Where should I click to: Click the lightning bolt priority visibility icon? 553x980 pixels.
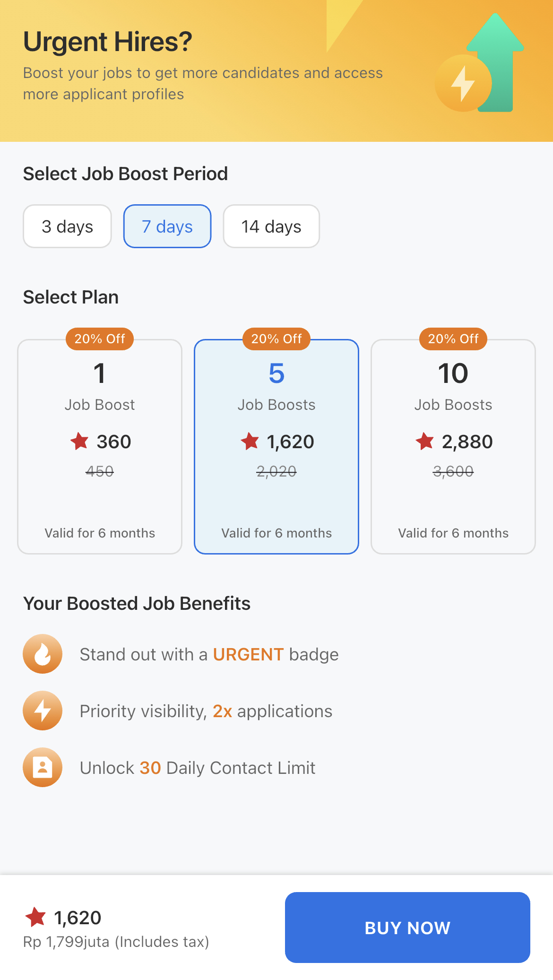coord(43,711)
